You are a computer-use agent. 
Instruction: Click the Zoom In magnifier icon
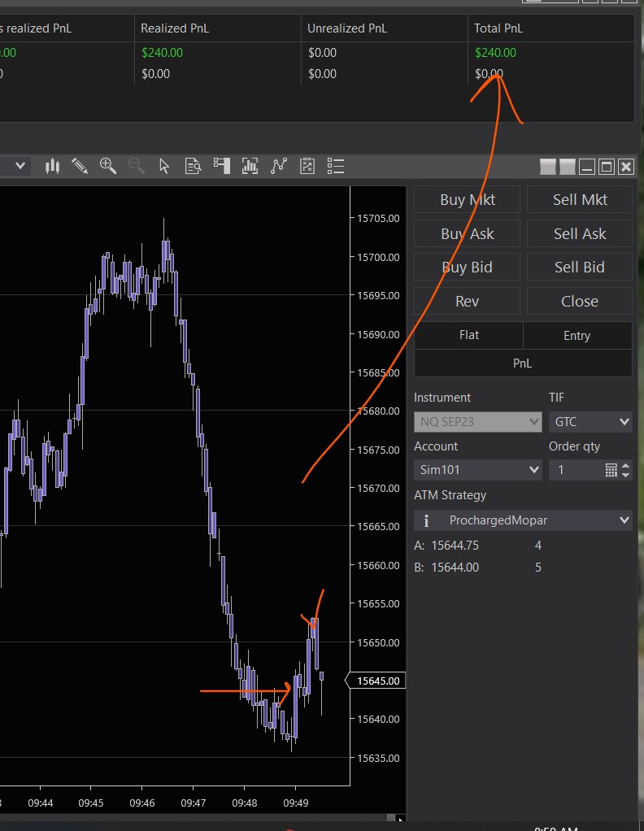107,166
